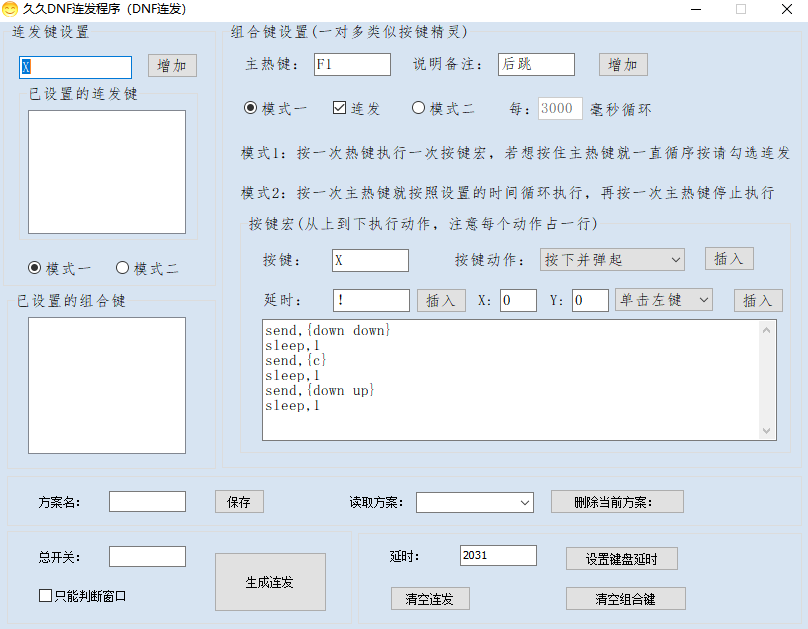Click the X coordinate field
Image resolution: width=808 pixels, height=629 pixels.
click(x=518, y=300)
